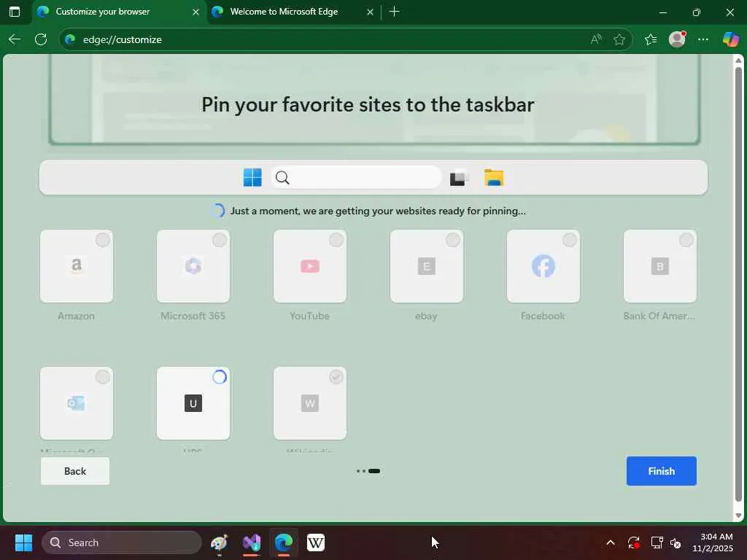The image size is (747, 560).
Task: Select the Amazon site tile
Action: tap(76, 266)
